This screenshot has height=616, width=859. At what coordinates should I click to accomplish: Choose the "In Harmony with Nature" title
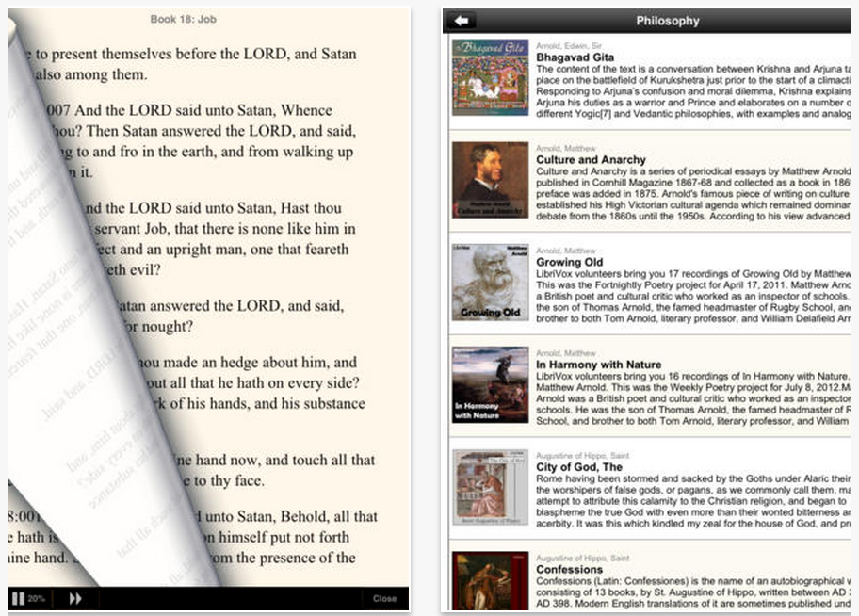tap(599, 365)
